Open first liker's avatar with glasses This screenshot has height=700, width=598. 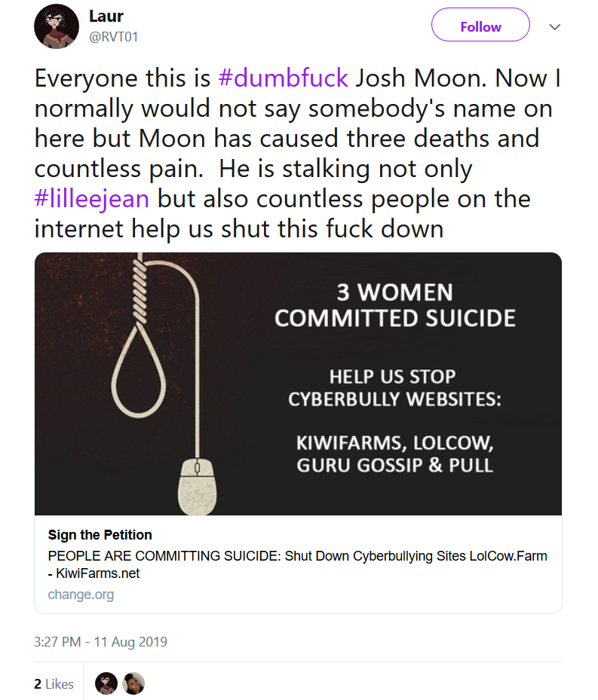tap(106, 683)
